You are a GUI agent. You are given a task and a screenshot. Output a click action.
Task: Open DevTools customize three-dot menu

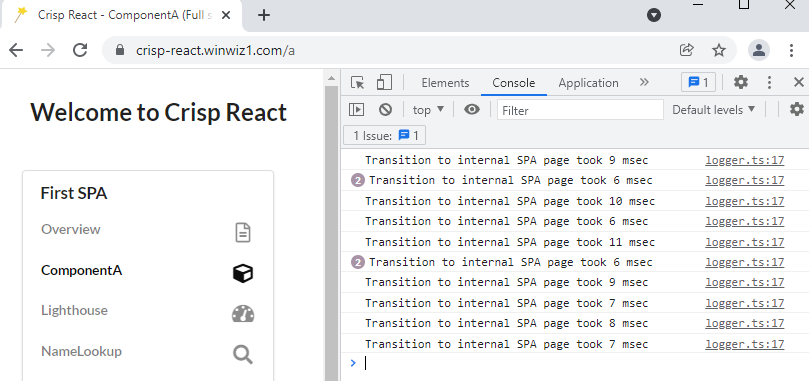[x=769, y=82]
